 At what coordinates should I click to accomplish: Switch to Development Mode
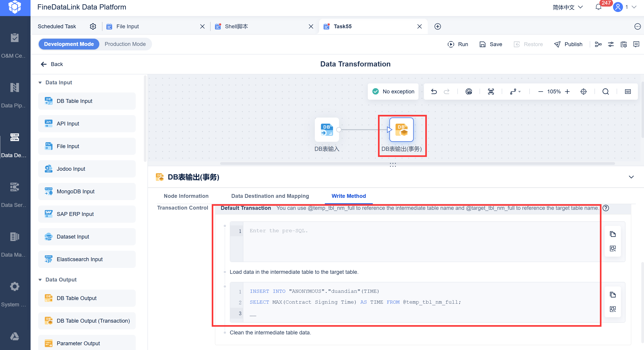point(69,44)
